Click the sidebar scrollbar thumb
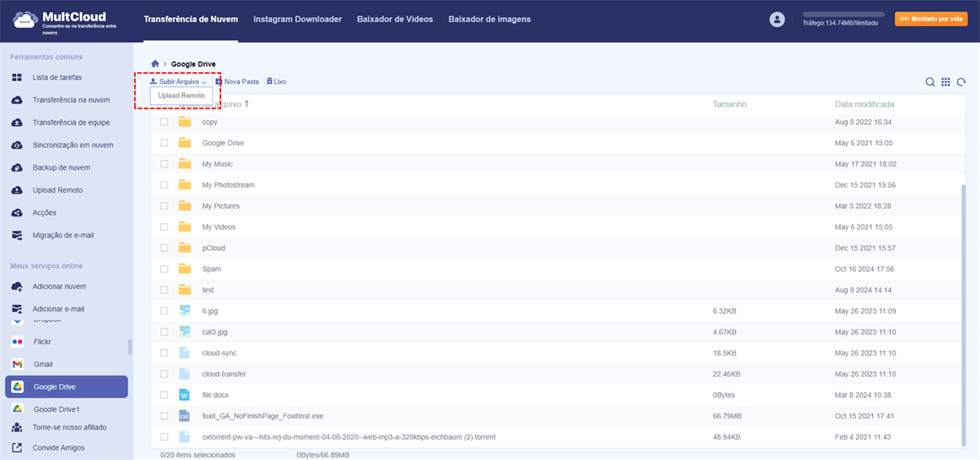 130,346
